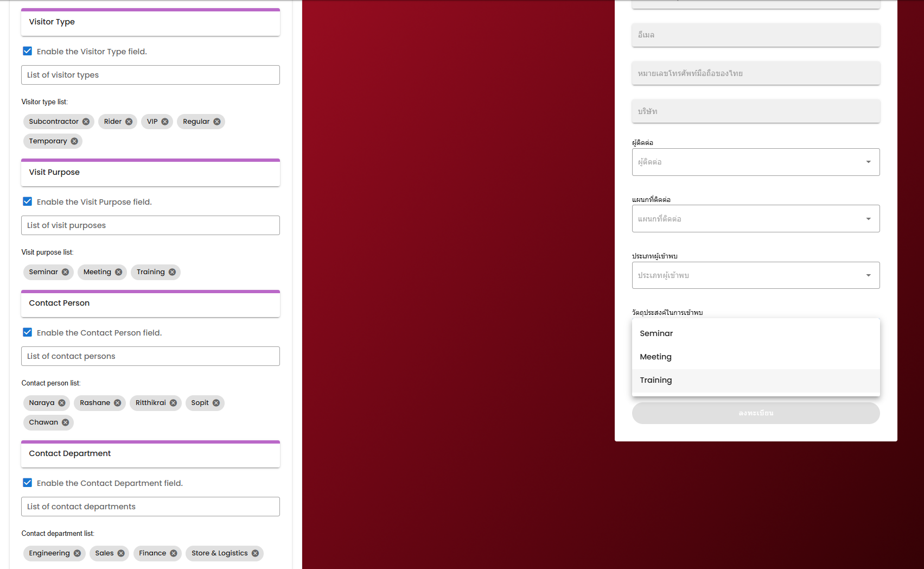Image resolution: width=924 pixels, height=569 pixels.
Task: Uncheck Enable the Visit Purpose field
Action: click(x=28, y=201)
